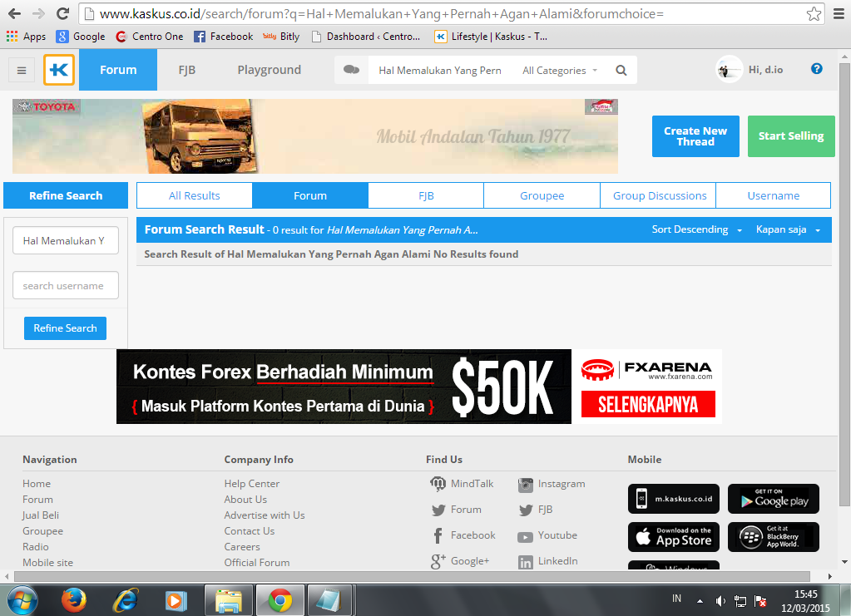This screenshot has width=851, height=616.
Task: Open Instagram icon in Find Us
Action: [x=525, y=484]
